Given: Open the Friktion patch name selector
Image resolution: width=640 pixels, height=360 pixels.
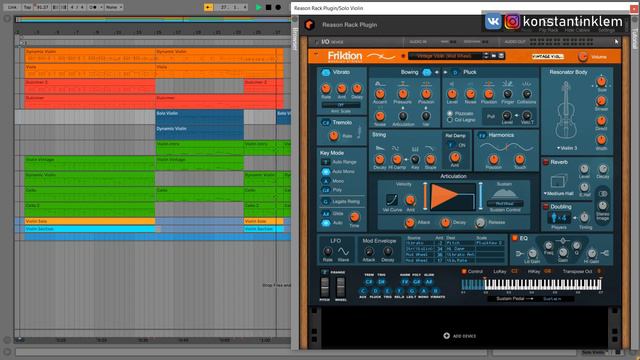Looking at the screenshot, I should coord(445,56).
